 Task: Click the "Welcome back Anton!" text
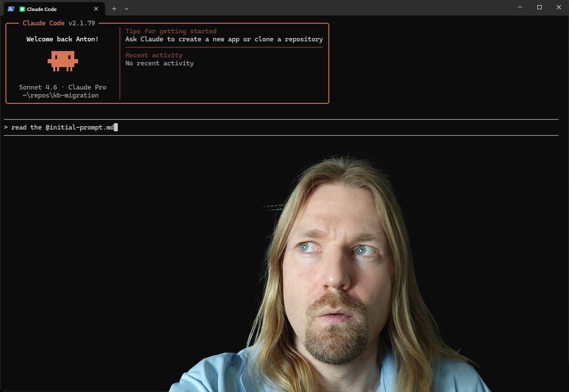63,39
